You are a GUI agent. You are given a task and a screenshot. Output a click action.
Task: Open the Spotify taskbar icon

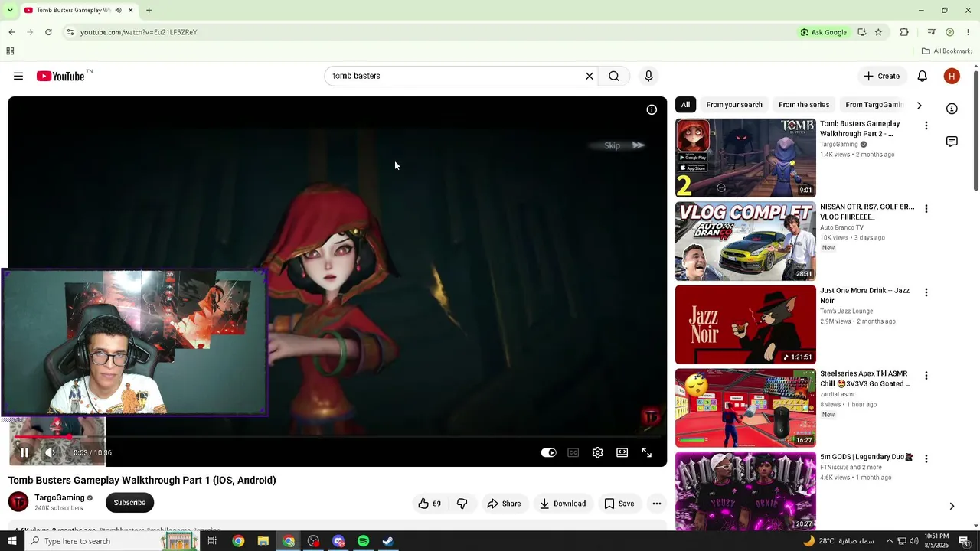point(364,541)
